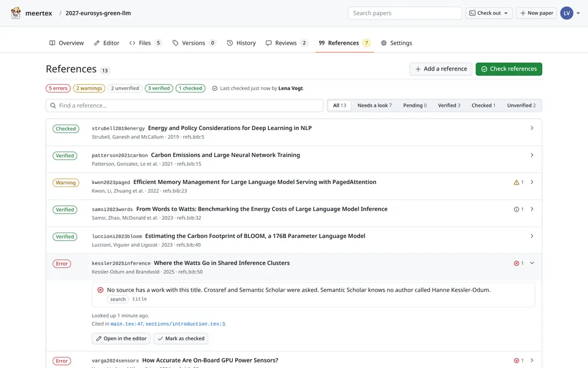588x368 pixels.
Task: Filter references by Needs a look
Action: tap(374, 106)
